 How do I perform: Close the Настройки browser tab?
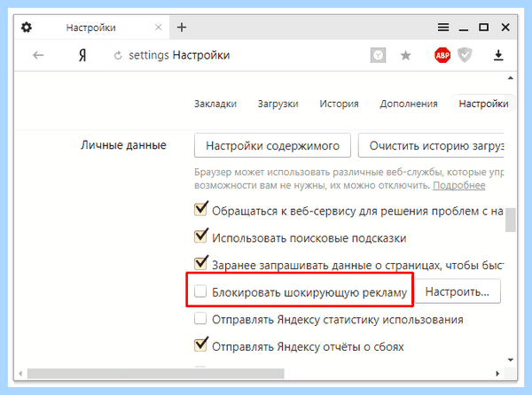(x=158, y=27)
